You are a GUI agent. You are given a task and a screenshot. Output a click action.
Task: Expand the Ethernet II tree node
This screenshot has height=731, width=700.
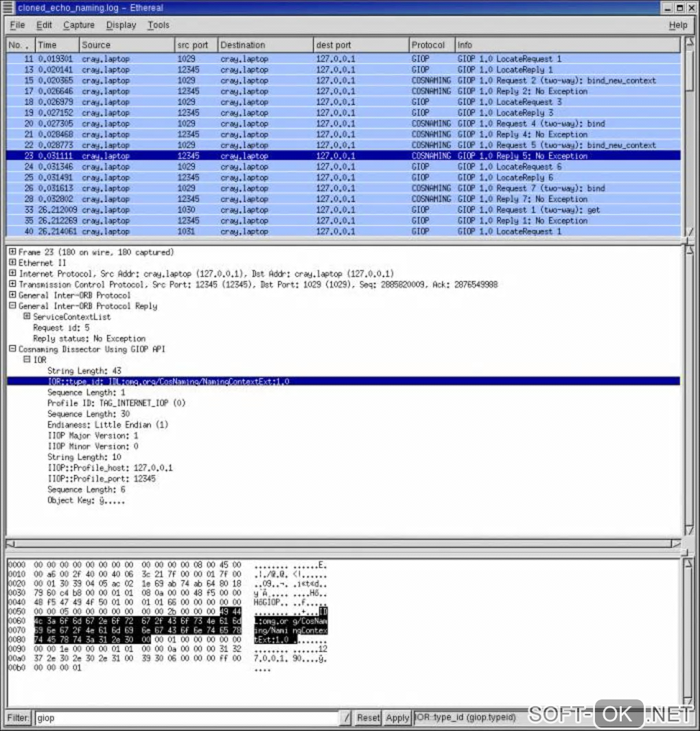[x=12, y=262]
